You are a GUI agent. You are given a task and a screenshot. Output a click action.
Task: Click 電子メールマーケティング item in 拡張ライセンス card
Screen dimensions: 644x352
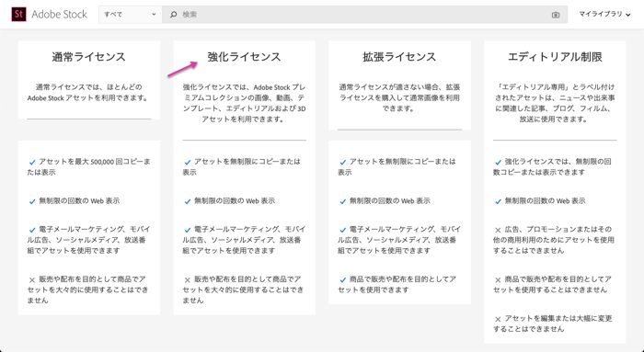399,240
